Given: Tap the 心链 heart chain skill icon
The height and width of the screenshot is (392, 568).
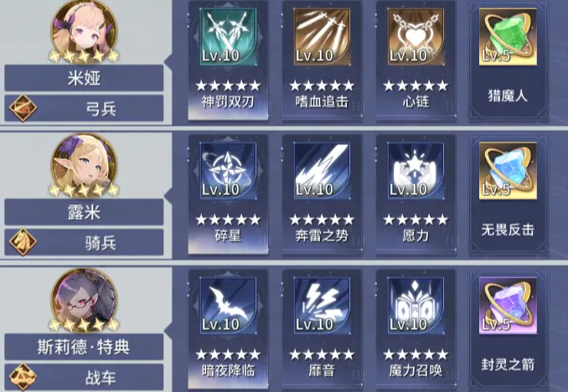Looking at the screenshot, I should click(x=416, y=38).
